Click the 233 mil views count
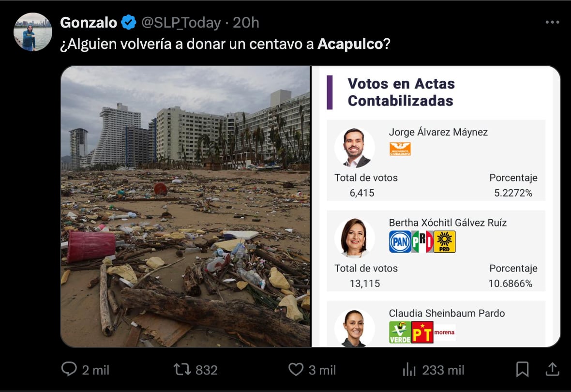The image size is (571, 392). [x=443, y=370]
